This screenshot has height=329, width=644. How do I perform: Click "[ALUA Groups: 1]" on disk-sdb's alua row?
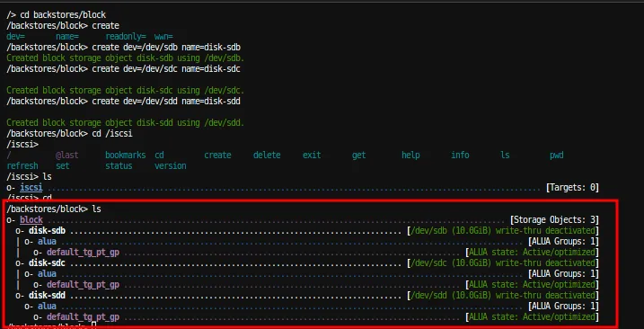click(x=563, y=242)
